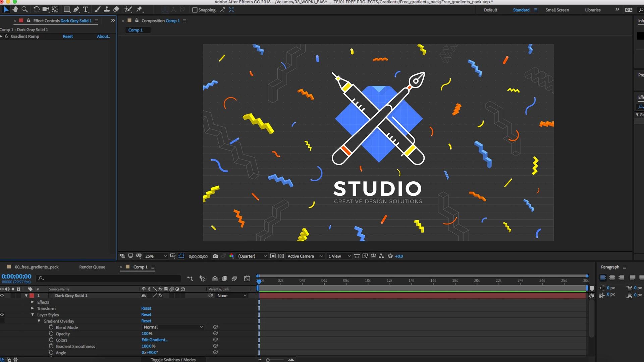Toggle the transparency grid icon

pos(281,256)
